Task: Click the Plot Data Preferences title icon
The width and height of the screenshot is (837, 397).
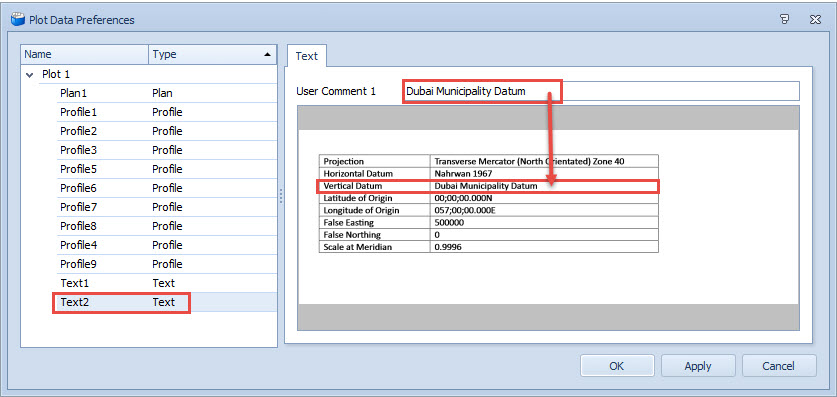Action: [x=18, y=20]
